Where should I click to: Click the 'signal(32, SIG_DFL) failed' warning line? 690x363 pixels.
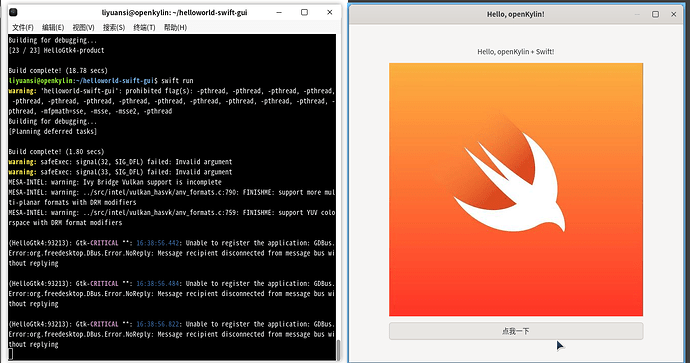tap(120, 162)
